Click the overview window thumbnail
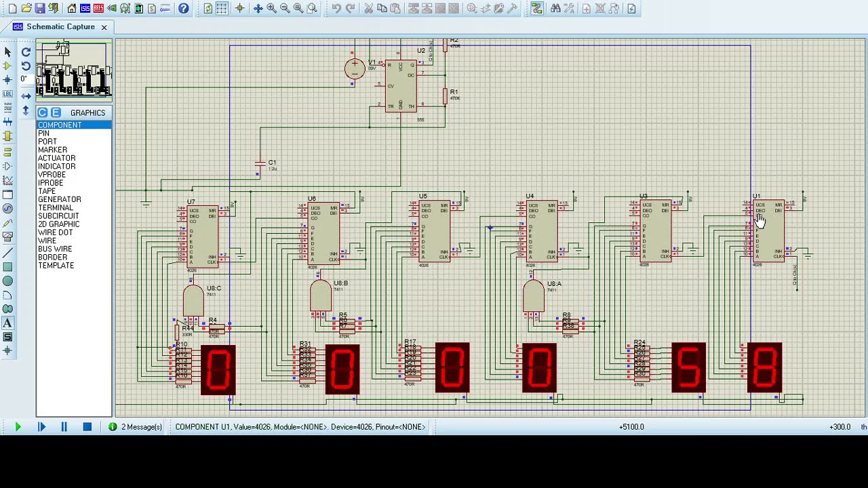This screenshot has height=488, width=868. 74,70
